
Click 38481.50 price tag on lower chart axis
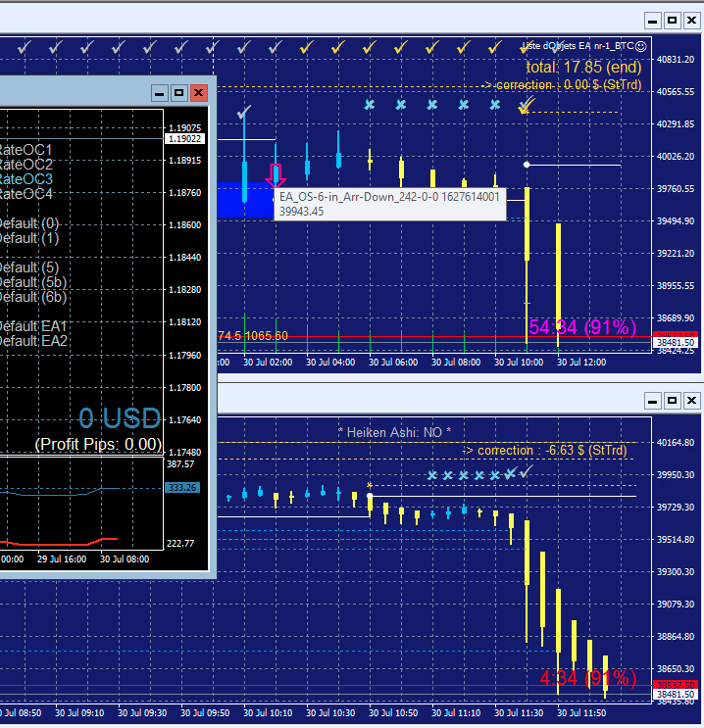pyautogui.click(x=676, y=695)
